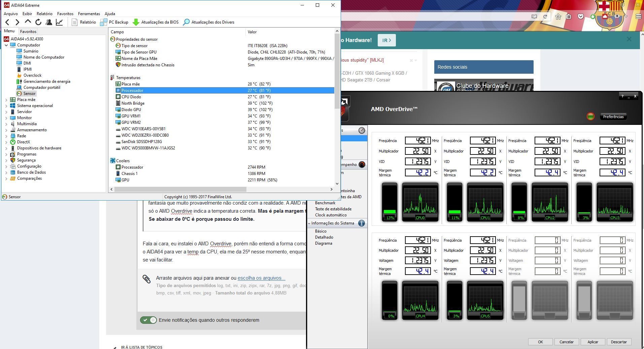Expand the Multimídia tree node
The height and width of the screenshot is (349, 644).
[x=6, y=124]
